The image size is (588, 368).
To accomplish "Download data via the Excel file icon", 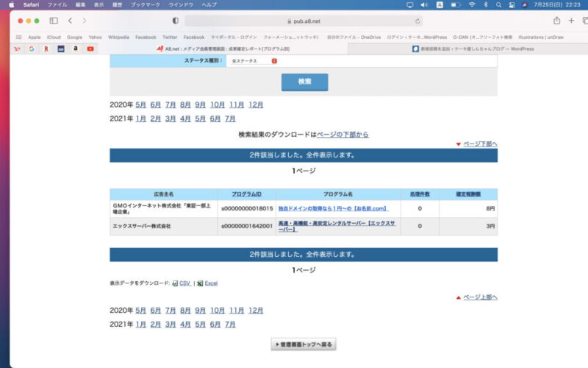I will click(200, 283).
